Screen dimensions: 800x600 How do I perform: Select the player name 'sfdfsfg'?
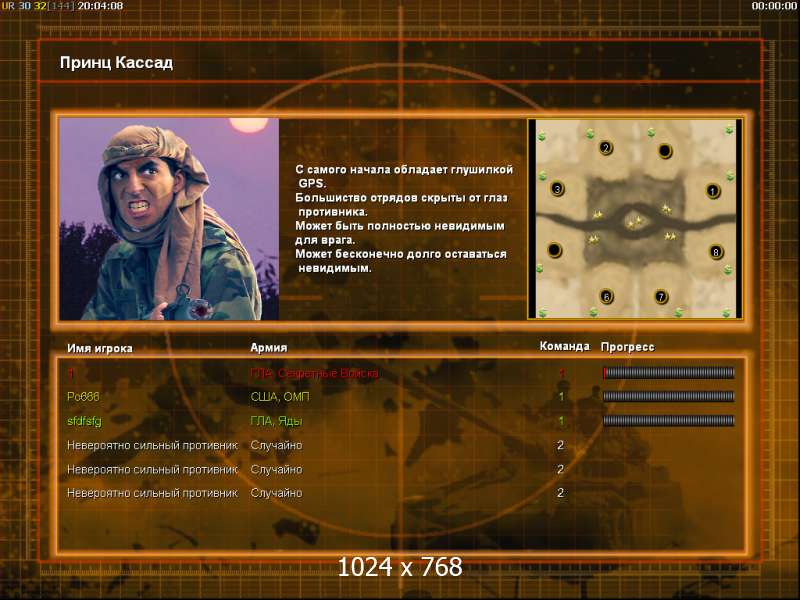tap(84, 421)
